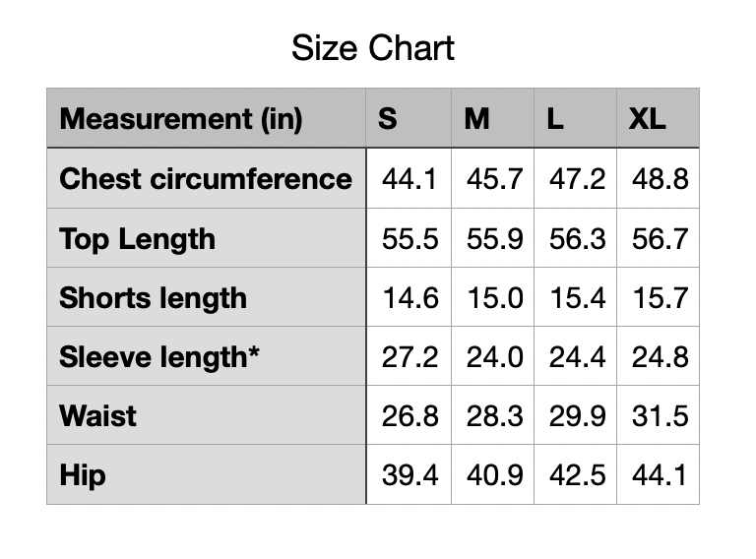Click the Size Chart title
The height and width of the screenshot is (559, 756).
(373, 48)
